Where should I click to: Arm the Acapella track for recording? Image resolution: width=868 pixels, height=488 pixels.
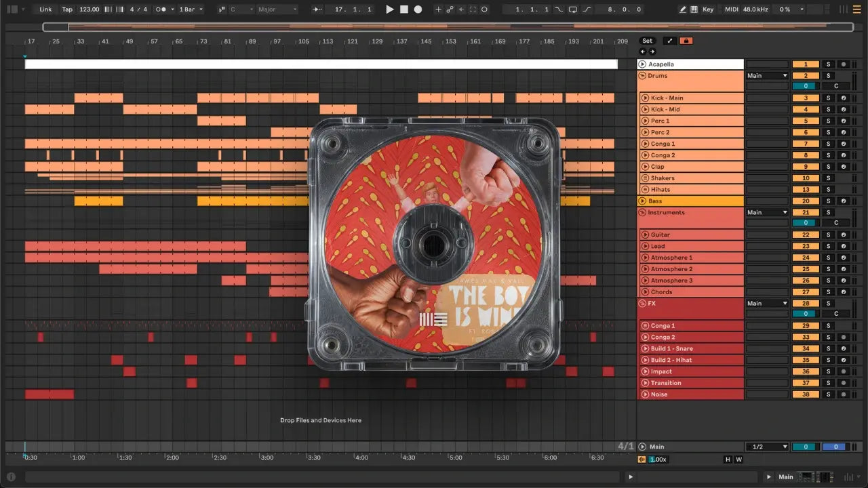point(844,64)
